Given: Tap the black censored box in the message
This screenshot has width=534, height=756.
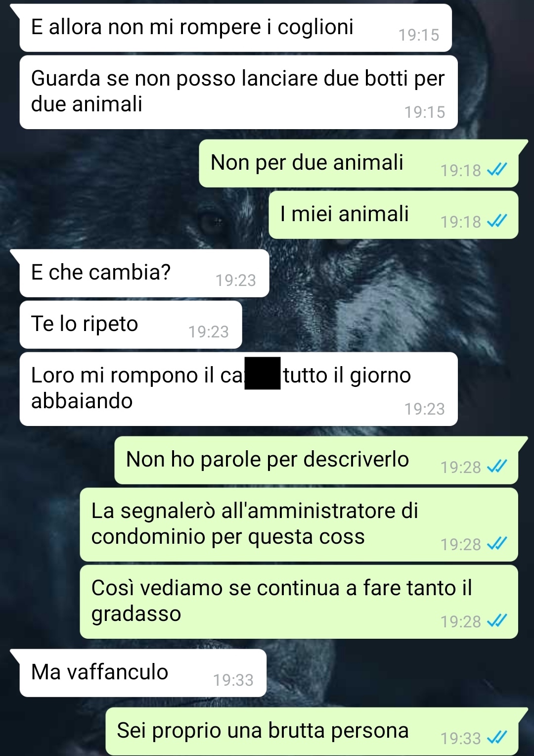Looking at the screenshot, I should pyautogui.click(x=263, y=373).
